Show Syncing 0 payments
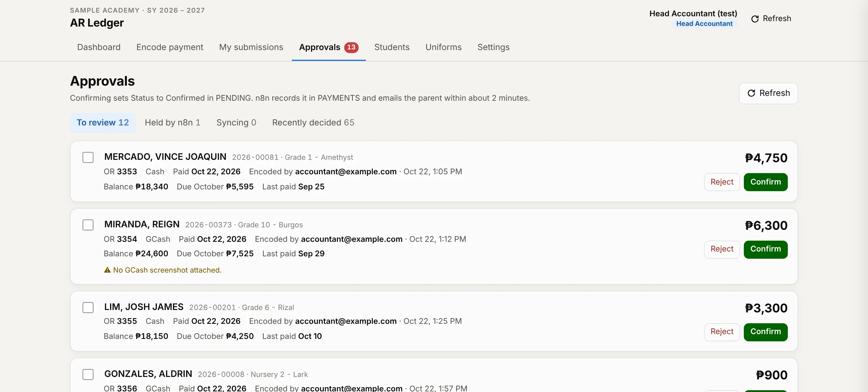This screenshot has width=868, height=392. 236,123
